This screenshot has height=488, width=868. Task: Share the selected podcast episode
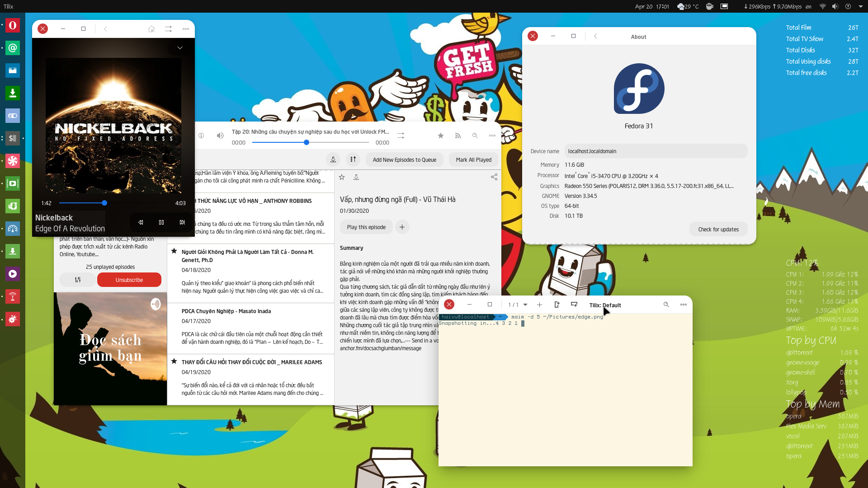[x=494, y=177]
